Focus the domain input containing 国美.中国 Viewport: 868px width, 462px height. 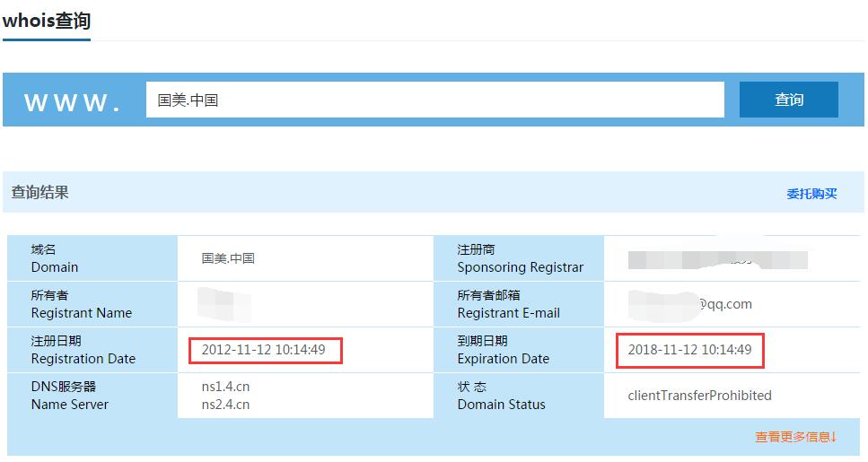[x=434, y=100]
